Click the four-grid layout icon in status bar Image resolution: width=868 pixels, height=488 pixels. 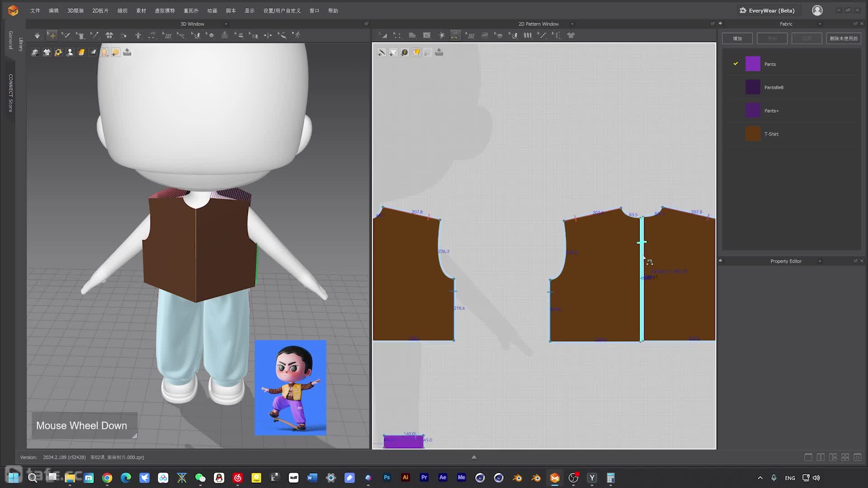coord(845,457)
